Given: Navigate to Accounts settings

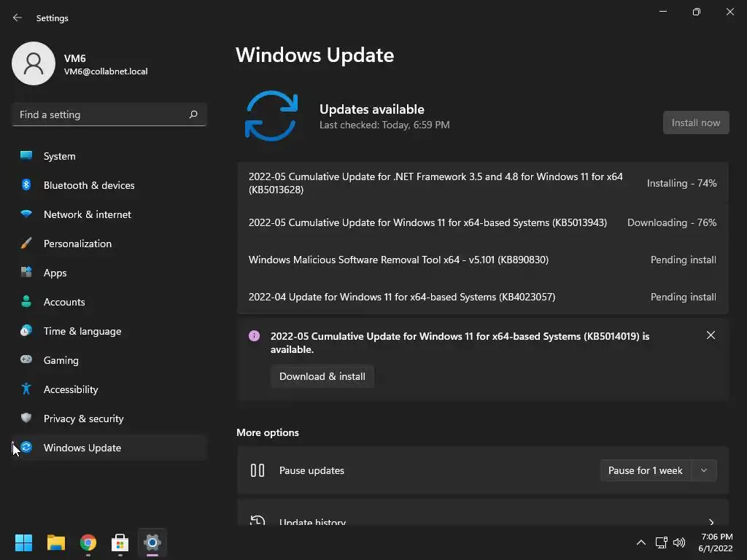Looking at the screenshot, I should (x=109, y=301).
